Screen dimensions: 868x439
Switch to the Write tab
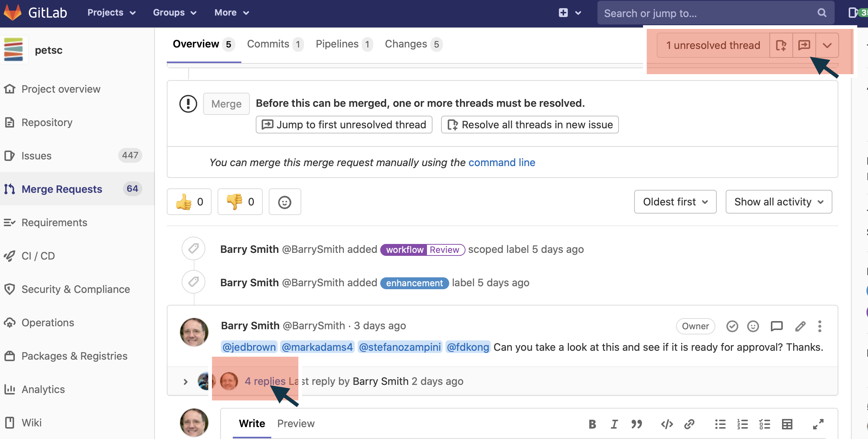[x=252, y=423]
